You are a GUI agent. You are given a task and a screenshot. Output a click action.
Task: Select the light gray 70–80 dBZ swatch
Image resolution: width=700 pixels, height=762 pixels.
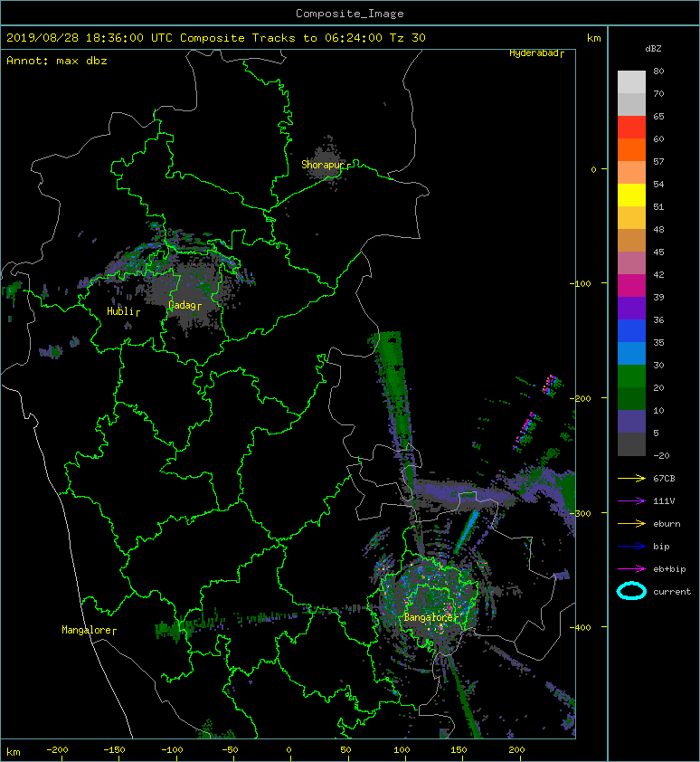(x=631, y=81)
